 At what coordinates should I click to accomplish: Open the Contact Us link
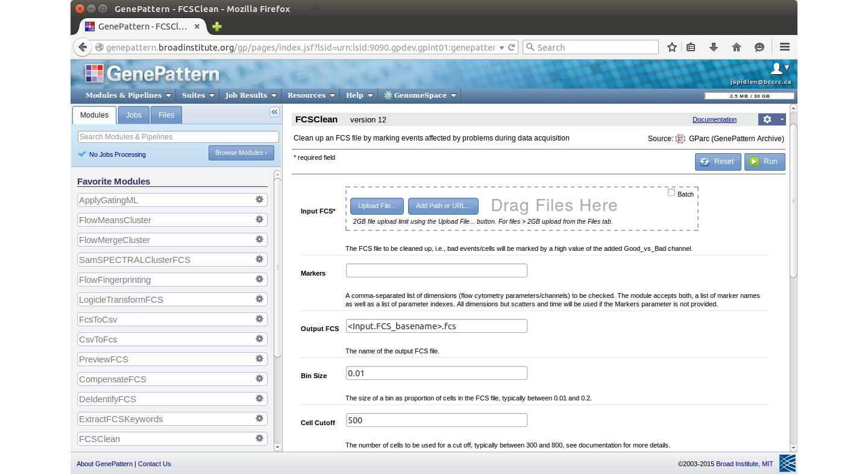154,464
